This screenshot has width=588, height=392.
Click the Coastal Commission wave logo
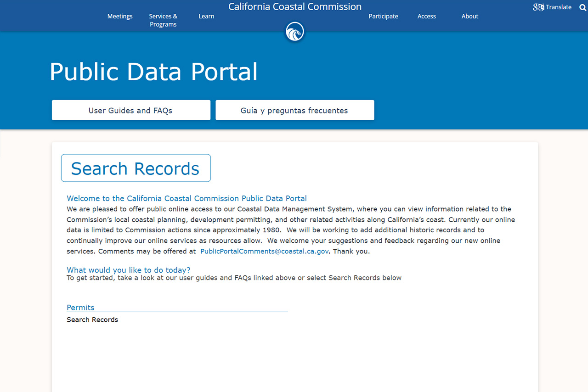(295, 32)
